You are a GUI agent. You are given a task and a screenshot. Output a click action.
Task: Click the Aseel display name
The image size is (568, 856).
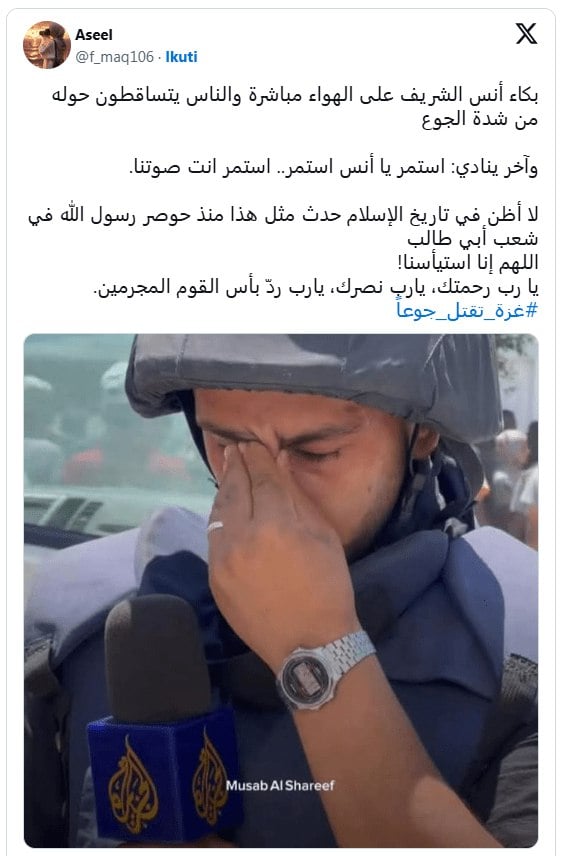click(x=94, y=34)
